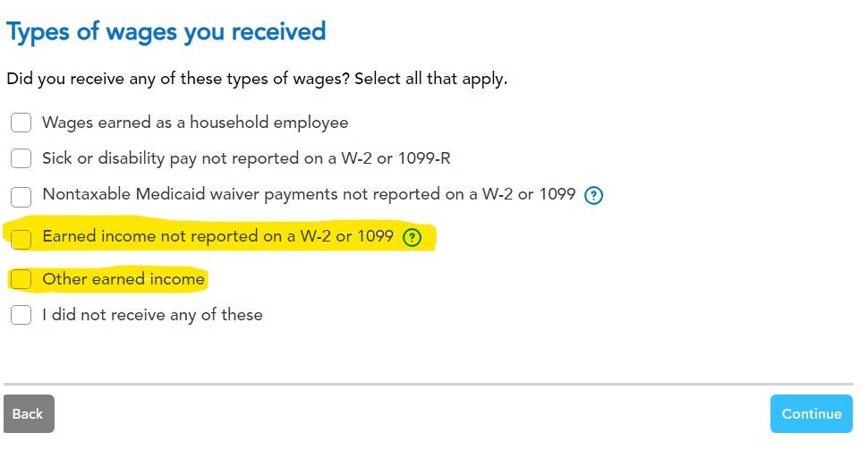Open help icon beside Earned income not reported
Viewport: 868px width, 467px height.
tap(412, 237)
